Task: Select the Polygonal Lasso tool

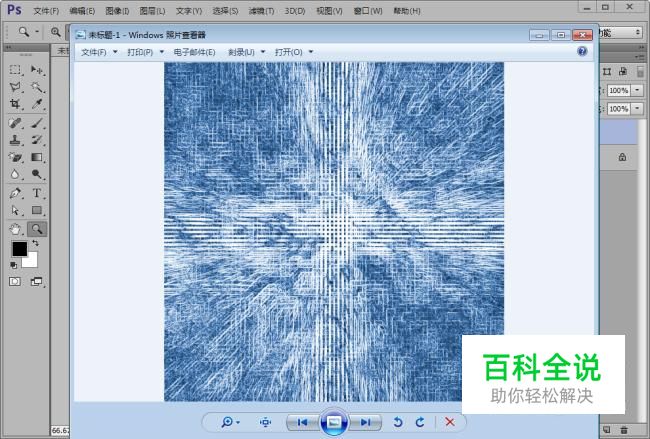Action: (15, 87)
